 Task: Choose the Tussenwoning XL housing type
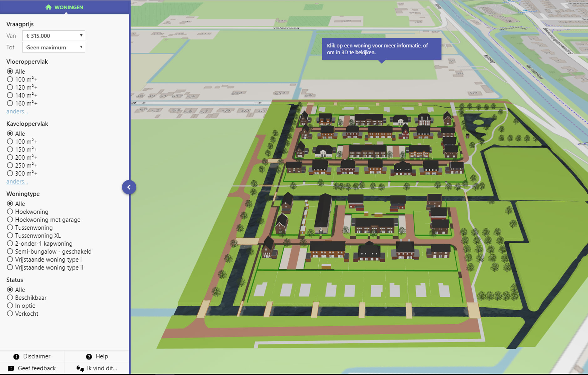[10, 236]
